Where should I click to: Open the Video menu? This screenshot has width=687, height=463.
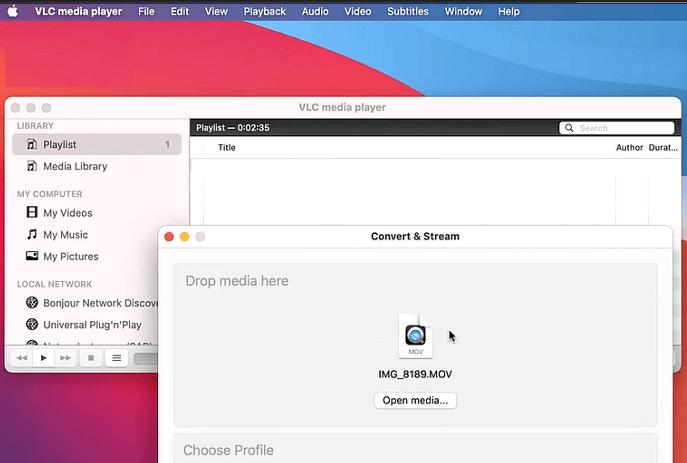click(358, 11)
